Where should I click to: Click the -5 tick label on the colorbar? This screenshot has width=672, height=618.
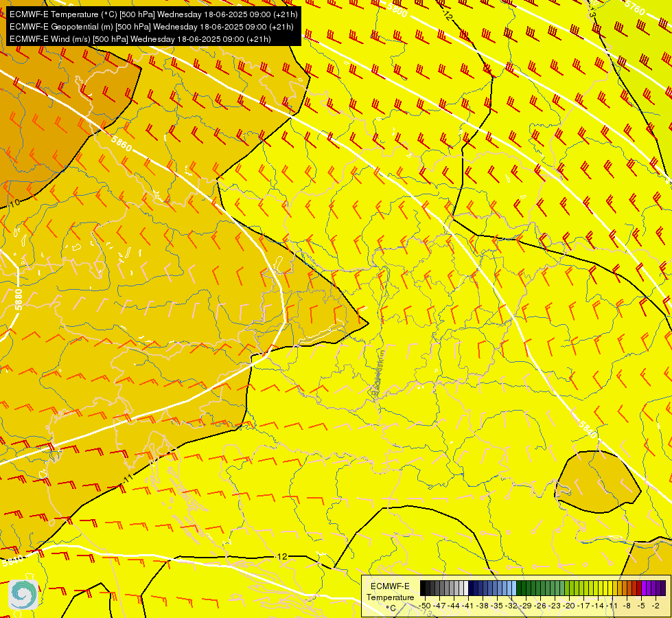pyautogui.click(x=640, y=606)
